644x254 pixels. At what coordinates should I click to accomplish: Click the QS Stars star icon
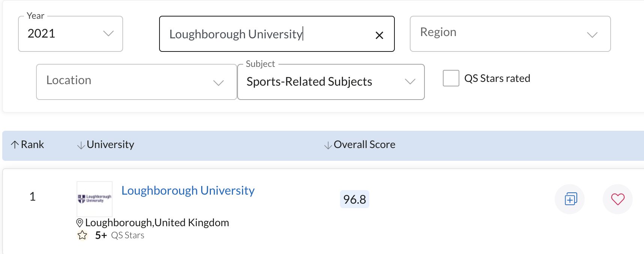point(82,236)
